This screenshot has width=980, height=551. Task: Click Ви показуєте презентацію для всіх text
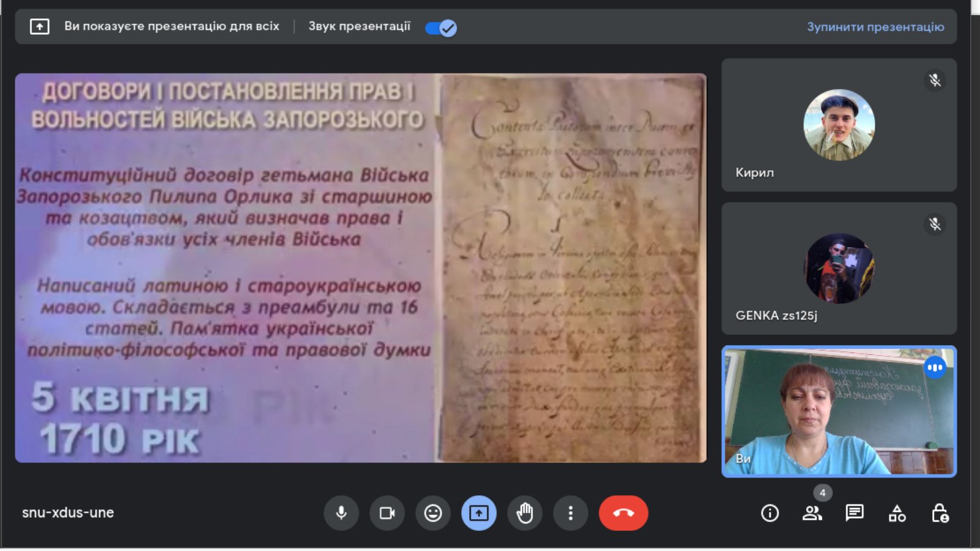tap(171, 26)
